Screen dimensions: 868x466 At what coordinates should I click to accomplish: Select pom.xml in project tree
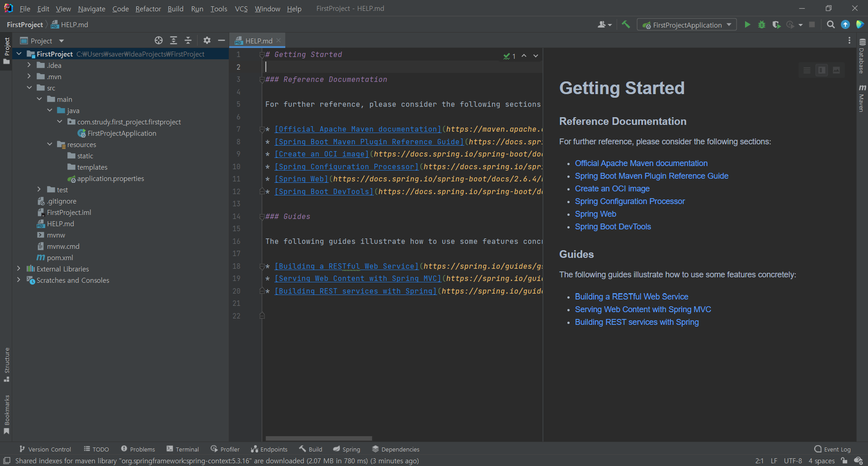click(60, 257)
